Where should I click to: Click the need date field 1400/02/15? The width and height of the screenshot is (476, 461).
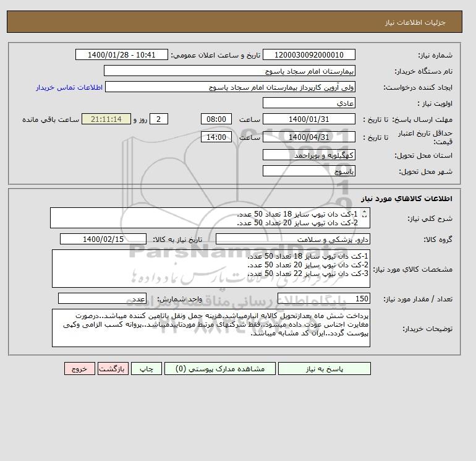[x=103, y=239]
